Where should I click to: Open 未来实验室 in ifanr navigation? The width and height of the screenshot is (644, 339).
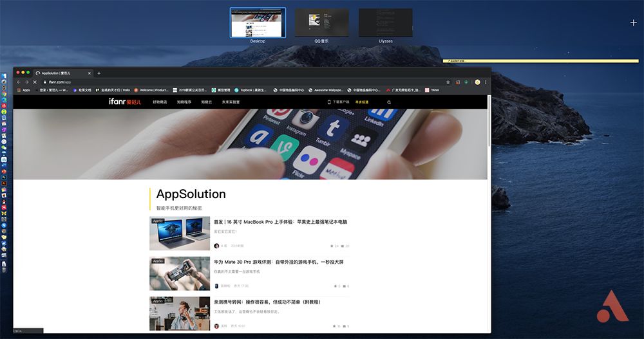point(231,102)
